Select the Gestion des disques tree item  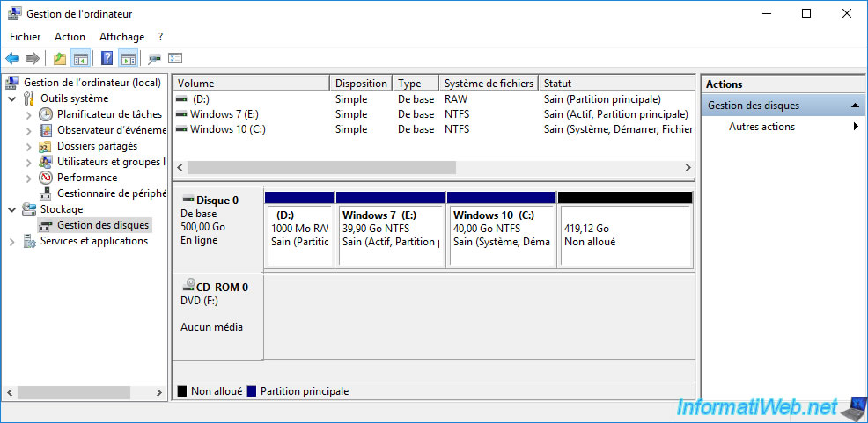pyautogui.click(x=95, y=225)
